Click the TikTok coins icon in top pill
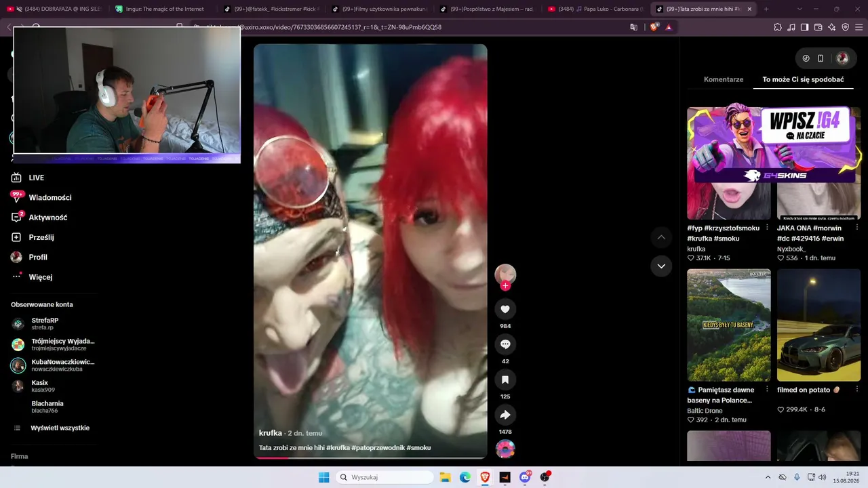This screenshot has height=488, width=868. (806, 58)
